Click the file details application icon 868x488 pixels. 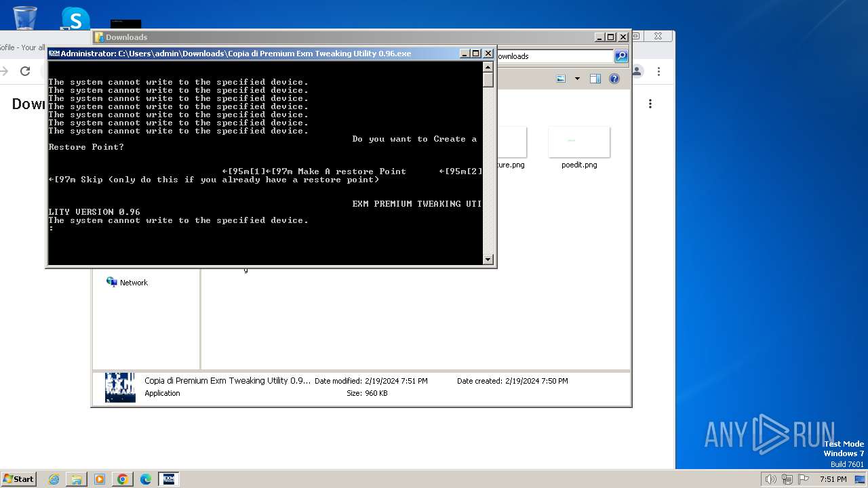click(x=120, y=387)
